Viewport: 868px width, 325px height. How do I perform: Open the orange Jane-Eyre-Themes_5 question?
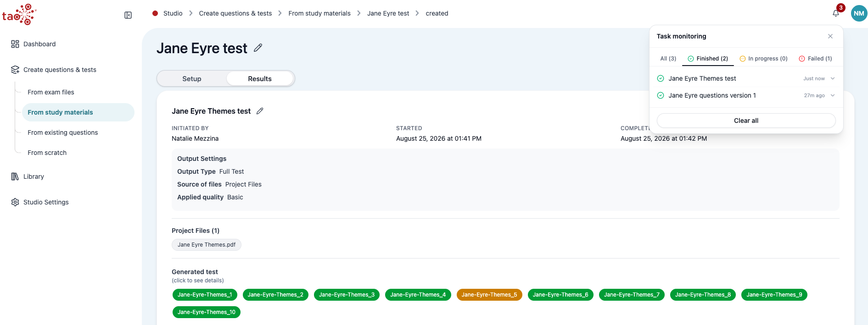pos(489,295)
